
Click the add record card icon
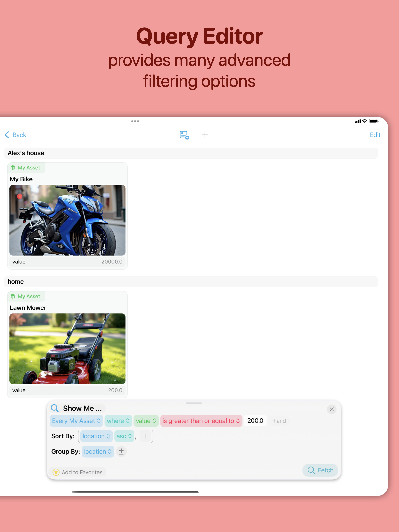click(184, 135)
